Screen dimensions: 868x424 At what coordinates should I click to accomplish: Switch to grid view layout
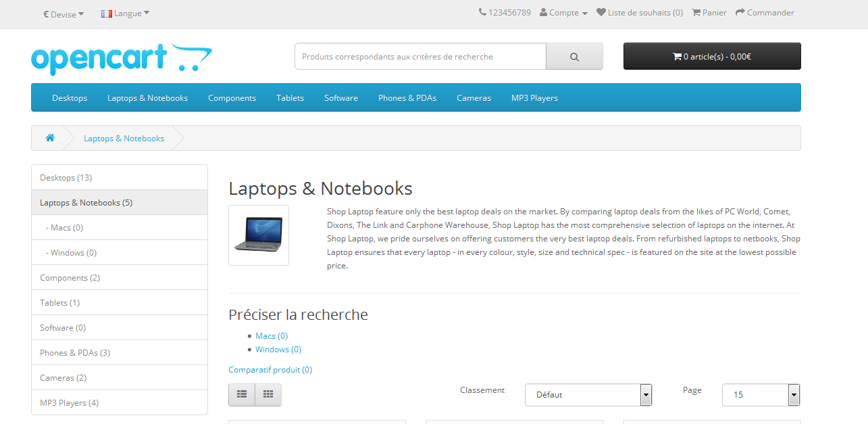[268, 394]
